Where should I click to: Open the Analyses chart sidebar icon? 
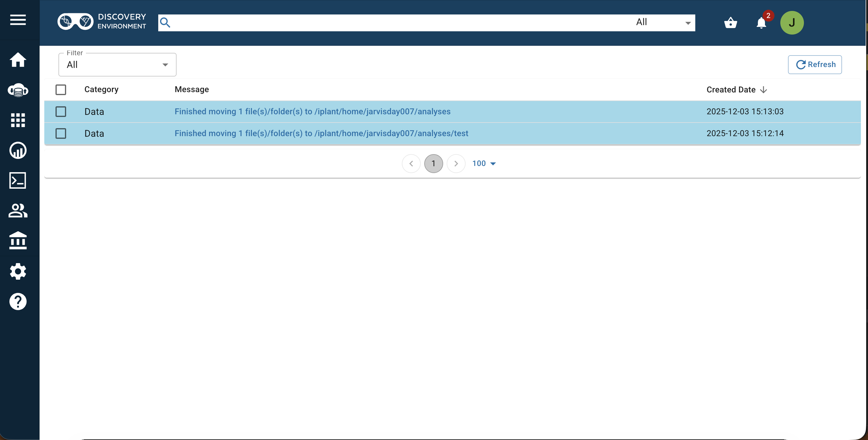pyautogui.click(x=18, y=150)
